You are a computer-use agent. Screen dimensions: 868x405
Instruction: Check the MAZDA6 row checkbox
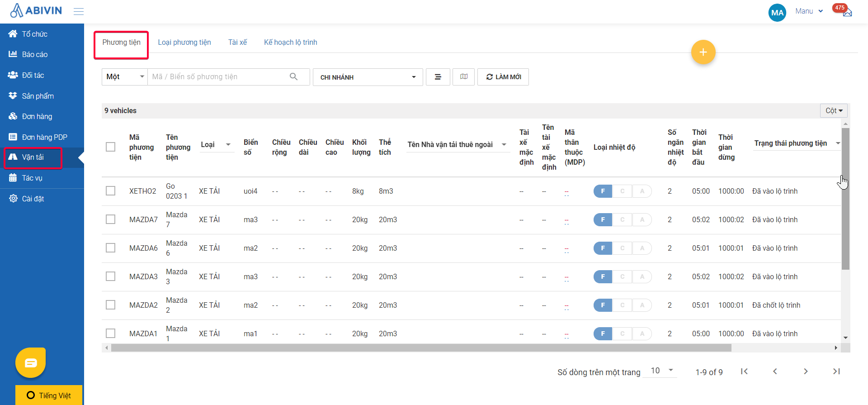(x=110, y=248)
